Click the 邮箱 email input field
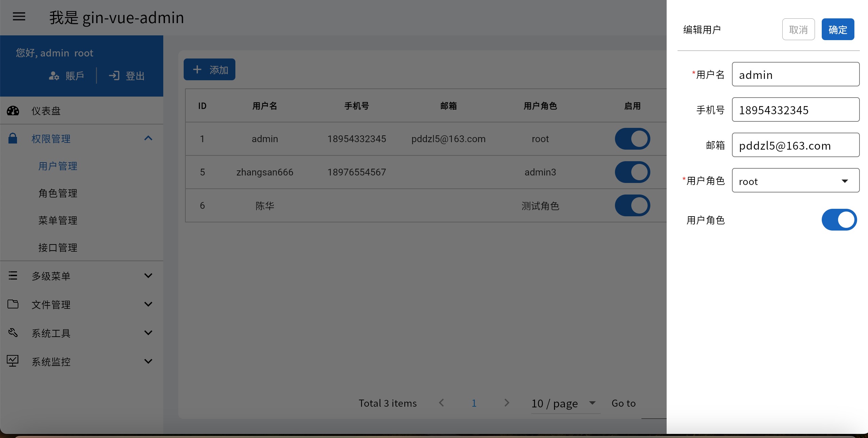 click(795, 145)
